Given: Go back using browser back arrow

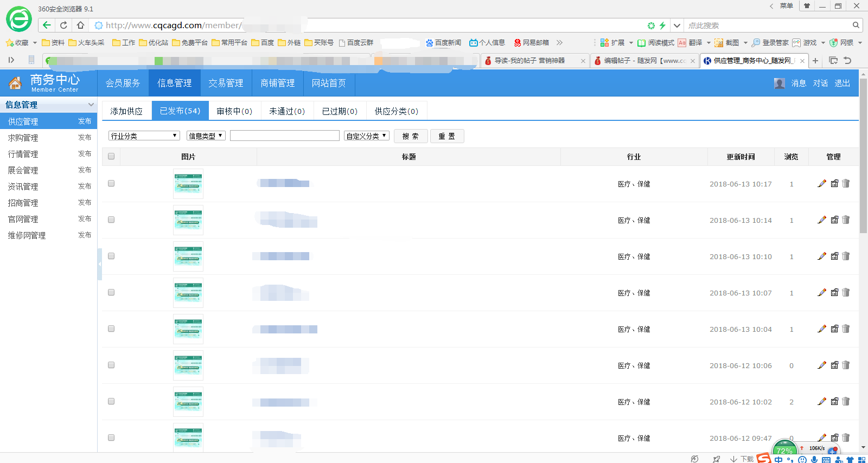Looking at the screenshot, I should 47,25.
